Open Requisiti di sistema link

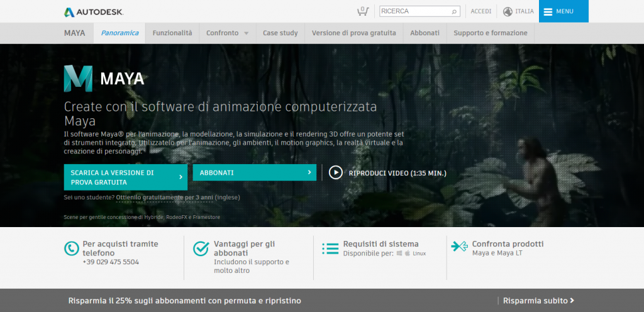pos(380,244)
